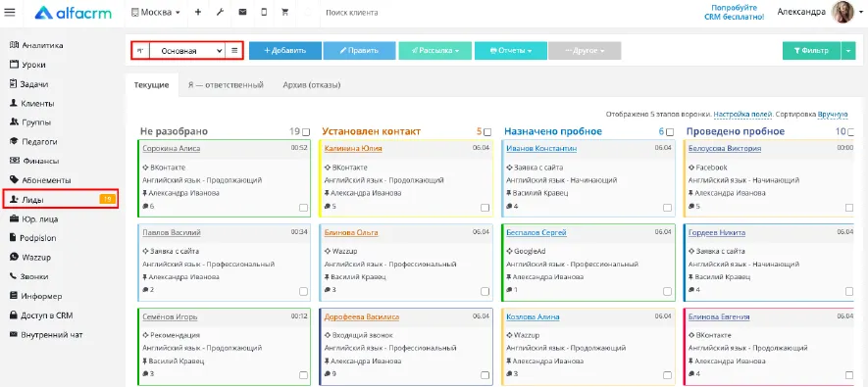Tick the Не разобрано column checkbox
Viewport: 868px width, 387px height.
[x=306, y=132]
